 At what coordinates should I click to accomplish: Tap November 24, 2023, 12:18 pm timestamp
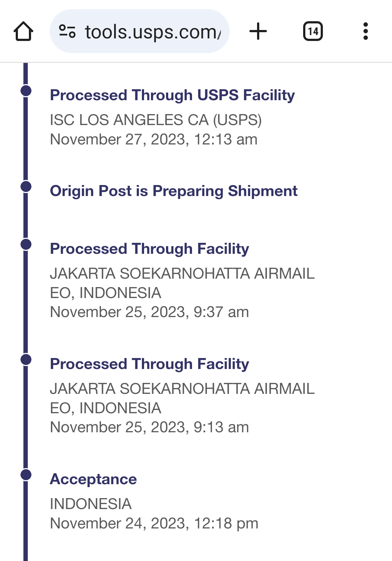click(x=154, y=523)
